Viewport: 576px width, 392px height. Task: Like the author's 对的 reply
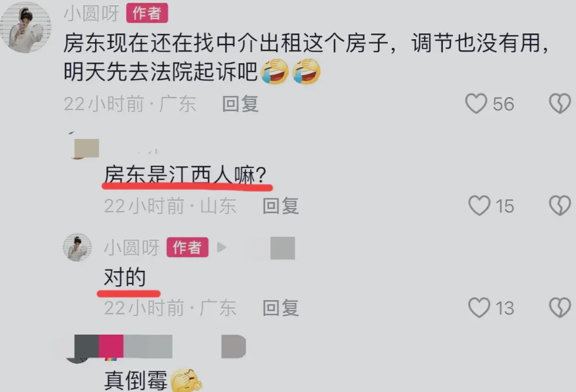(479, 308)
